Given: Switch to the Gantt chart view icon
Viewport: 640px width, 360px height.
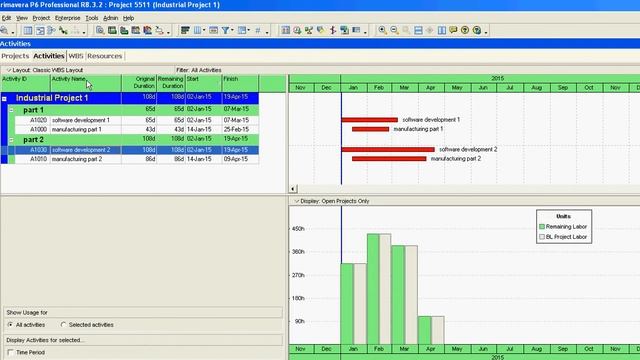Looking at the screenshot, I should click(40, 30).
